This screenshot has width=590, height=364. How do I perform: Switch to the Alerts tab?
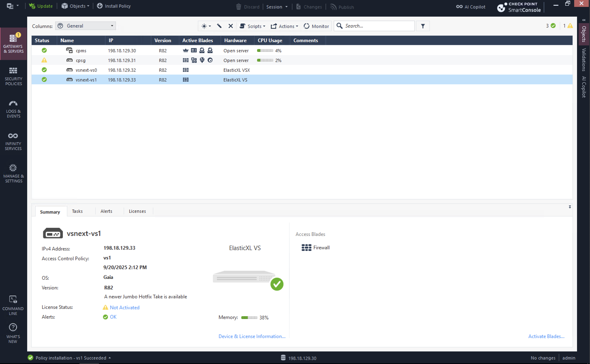click(106, 211)
